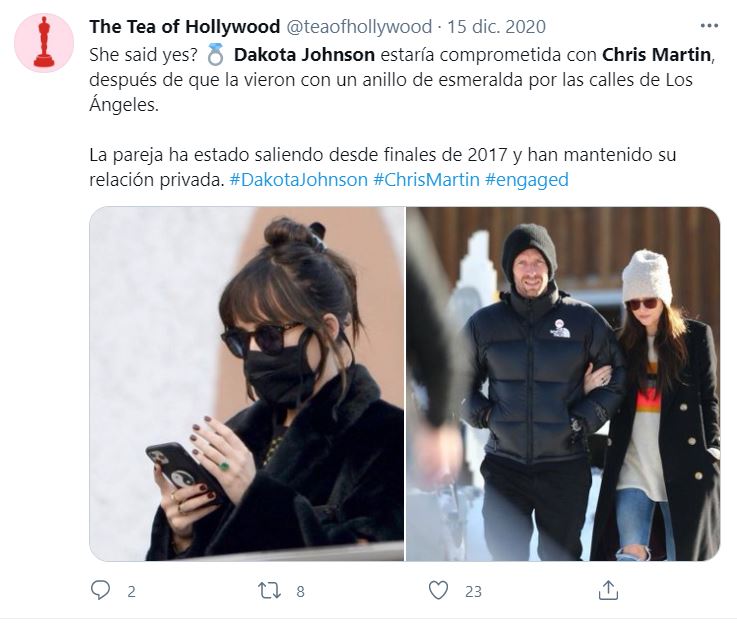Click the retweet arrows icon
This screenshot has width=737, height=626.
pos(269,591)
